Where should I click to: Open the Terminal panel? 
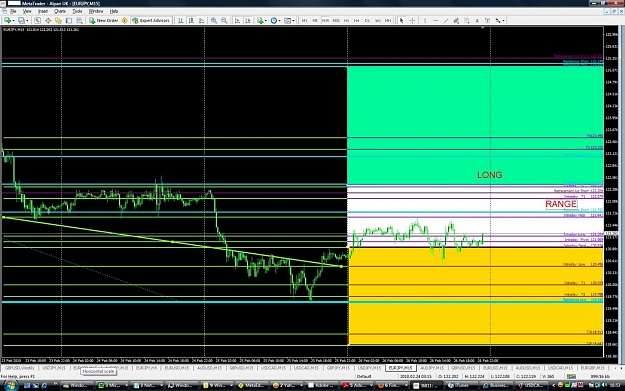69,20
